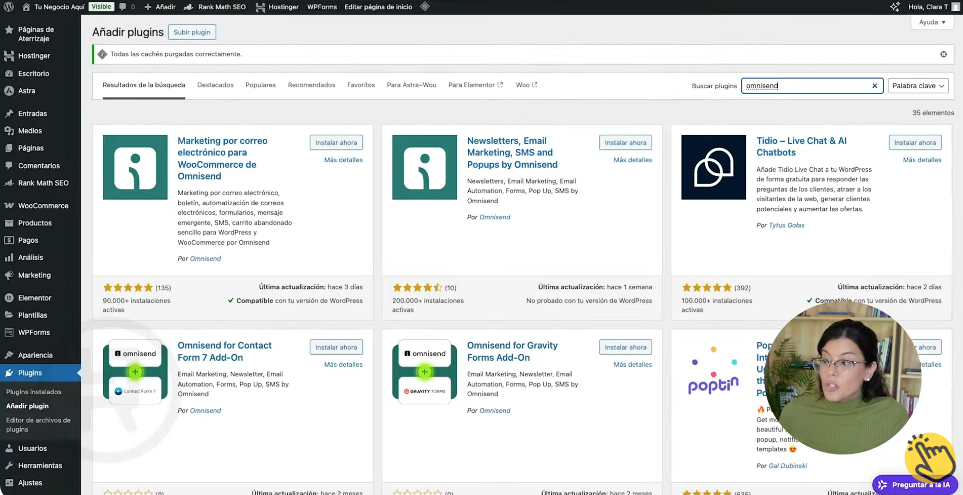Viewport: 963px width, 495px height.
Task: Open the WPForms admin bar menu
Action: (x=322, y=7)
